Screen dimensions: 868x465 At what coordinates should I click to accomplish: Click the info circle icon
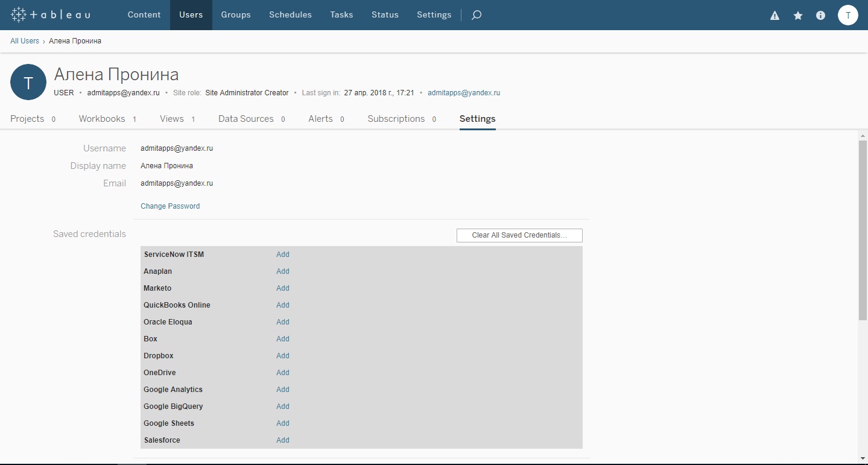click(x=820, y=16)
